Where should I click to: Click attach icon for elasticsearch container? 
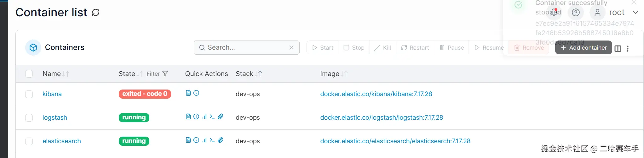(221, 140)
